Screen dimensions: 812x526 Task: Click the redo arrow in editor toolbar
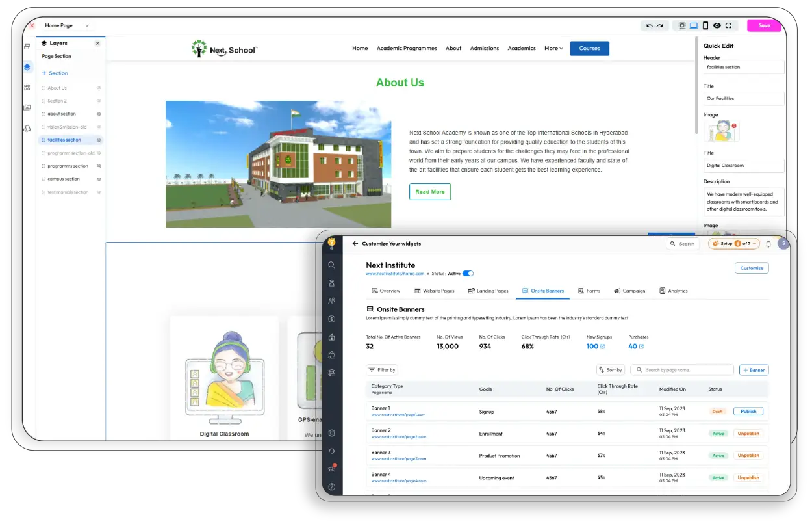click(660, 25)
